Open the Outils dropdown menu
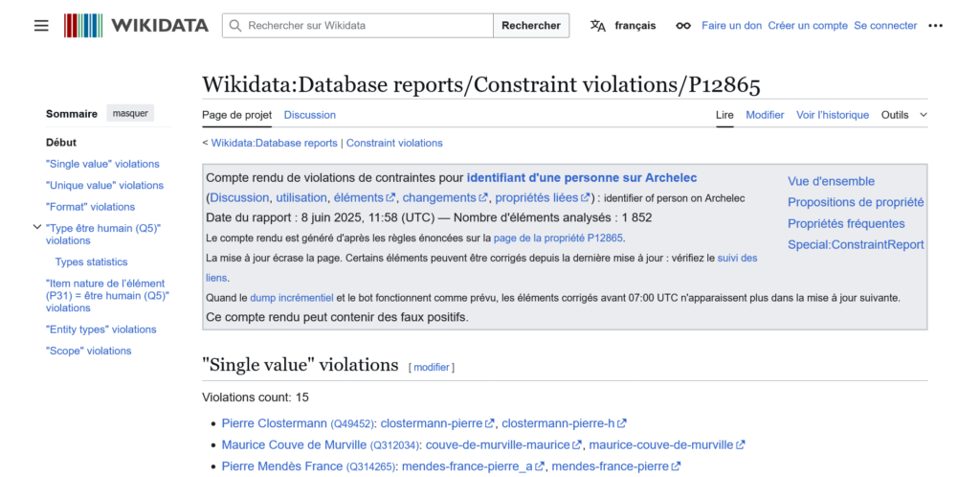Screen dimensions: 980x477 point(904,115)
